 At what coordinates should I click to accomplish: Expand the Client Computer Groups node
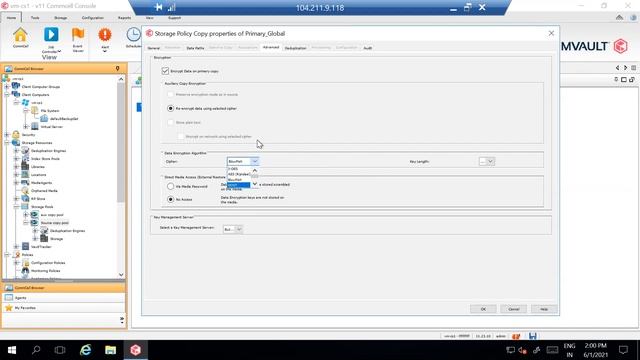[x=7, y=87]
